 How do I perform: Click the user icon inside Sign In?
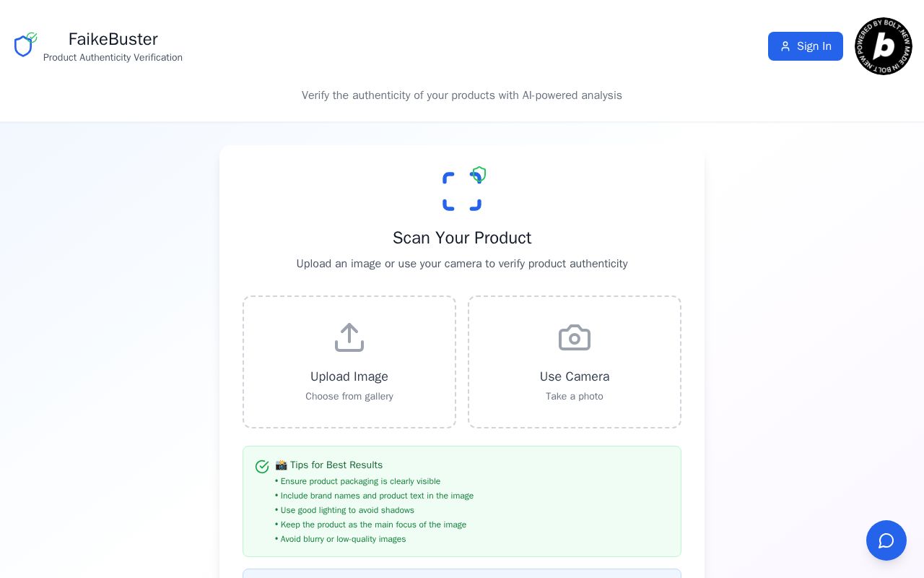tap(785, 46)
